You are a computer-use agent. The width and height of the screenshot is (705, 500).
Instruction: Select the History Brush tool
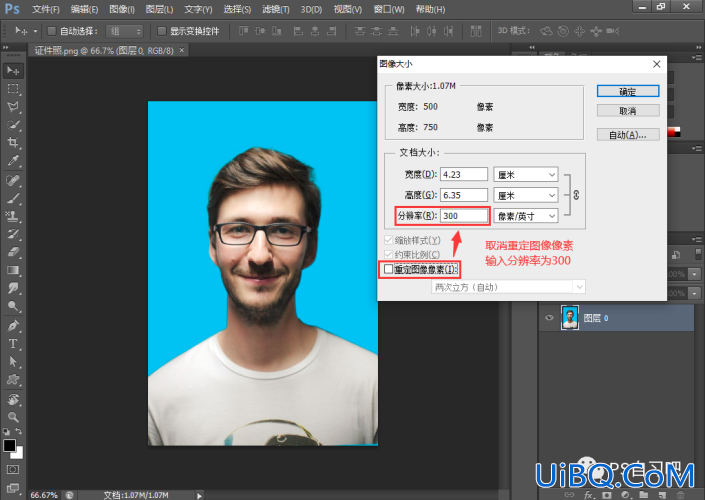(13, 234)
